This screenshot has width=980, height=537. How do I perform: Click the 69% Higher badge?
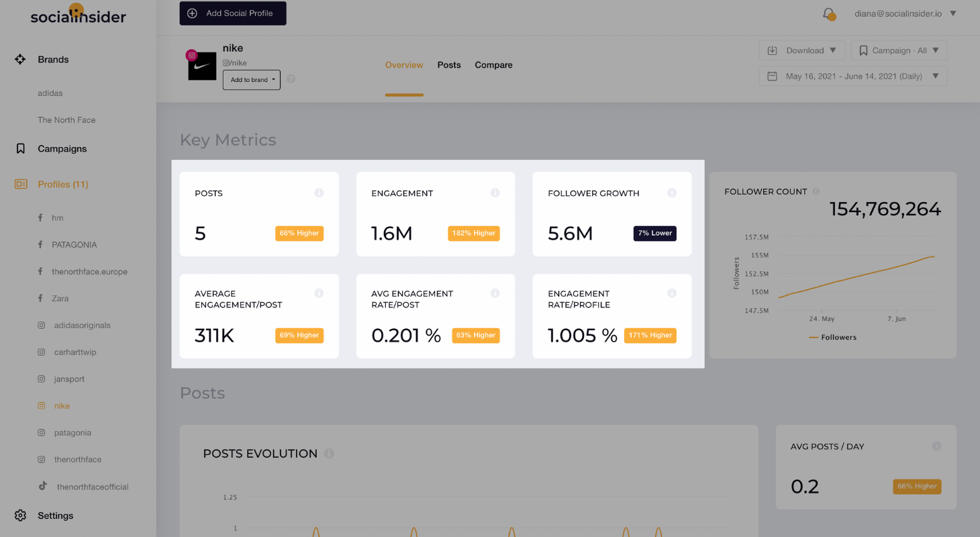[x=299, y=335]
